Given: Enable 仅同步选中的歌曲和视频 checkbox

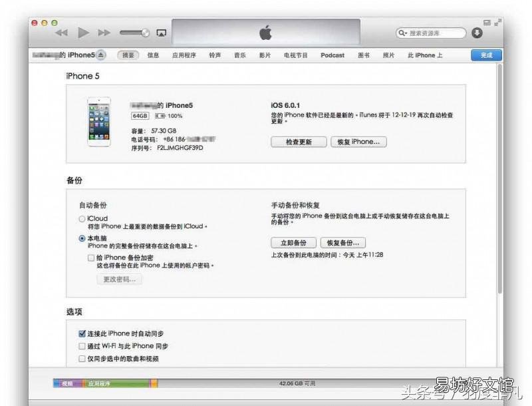Looking at the screenshot, I should click(x=82, y=359).
